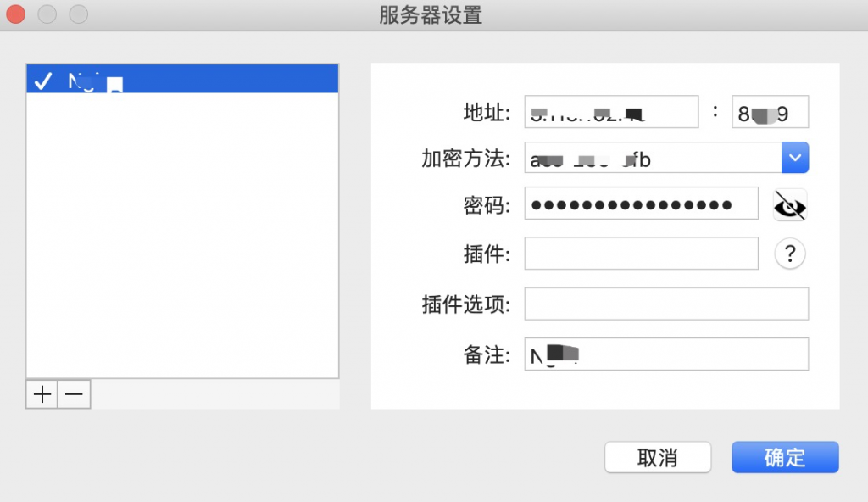Add a new server with plus button
The image size is (868, 502).
click(42, 394)
